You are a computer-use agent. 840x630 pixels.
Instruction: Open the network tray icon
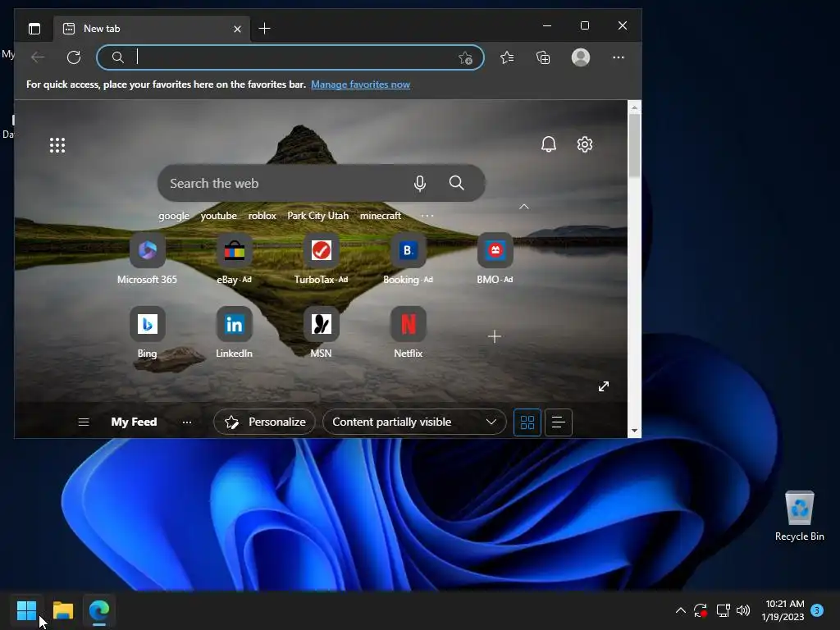point(723,610)
